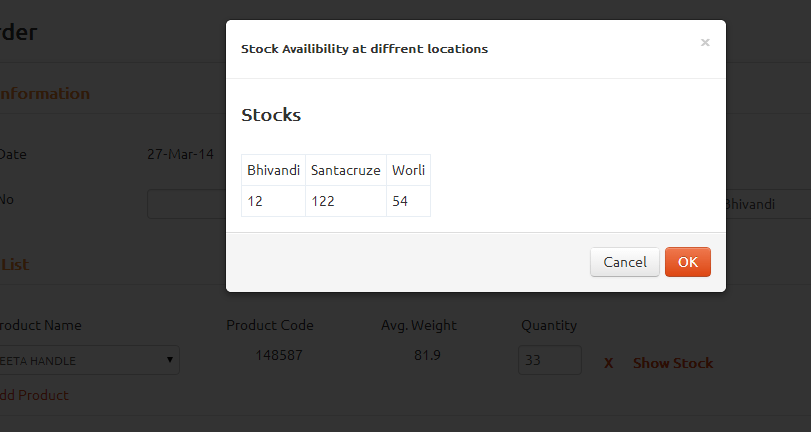The width and height of the screenshot is (811, 432).
Task: Click the Stocks heading in dialog
Action: [271, 115]
